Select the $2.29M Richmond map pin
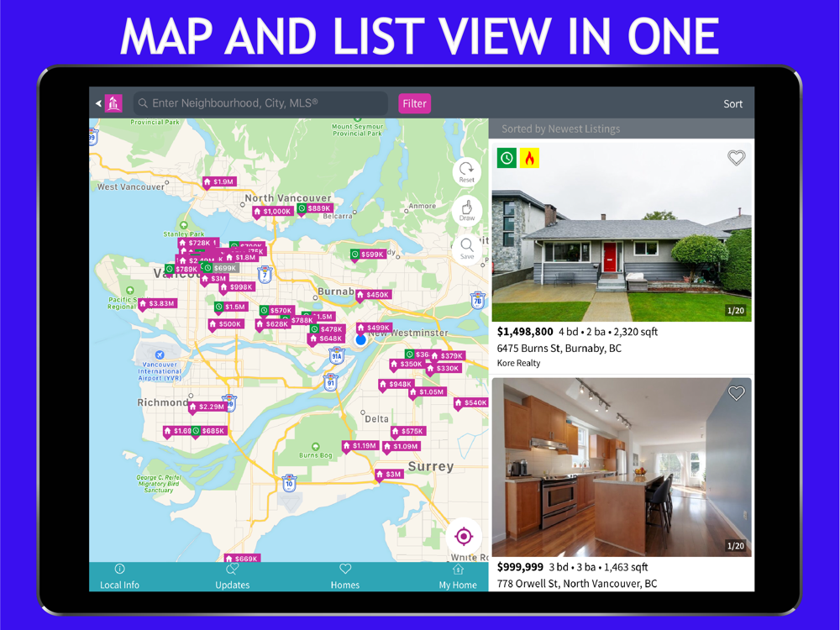The width and height of the screenshot is (840, 630). 208,407
